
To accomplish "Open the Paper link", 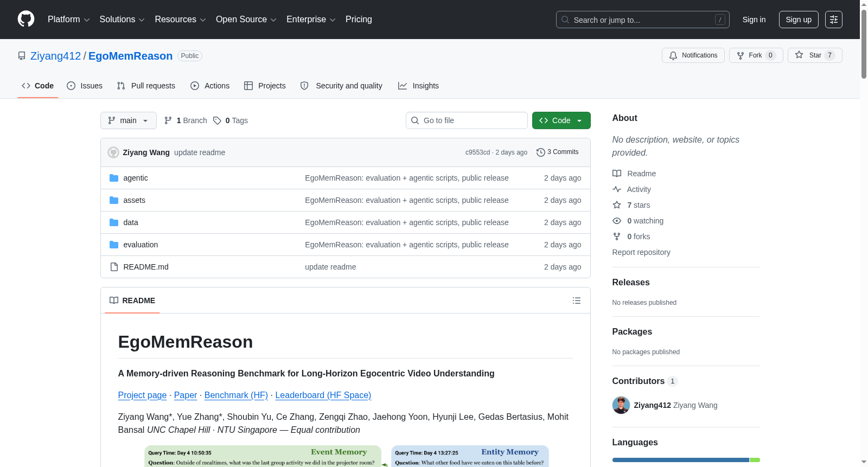I will [186, 395].
